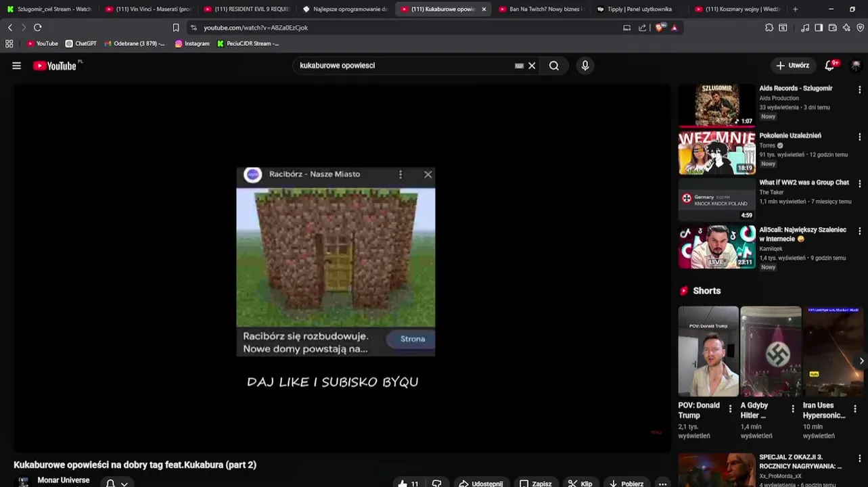Start voice search with the microphone

(585, 66)
